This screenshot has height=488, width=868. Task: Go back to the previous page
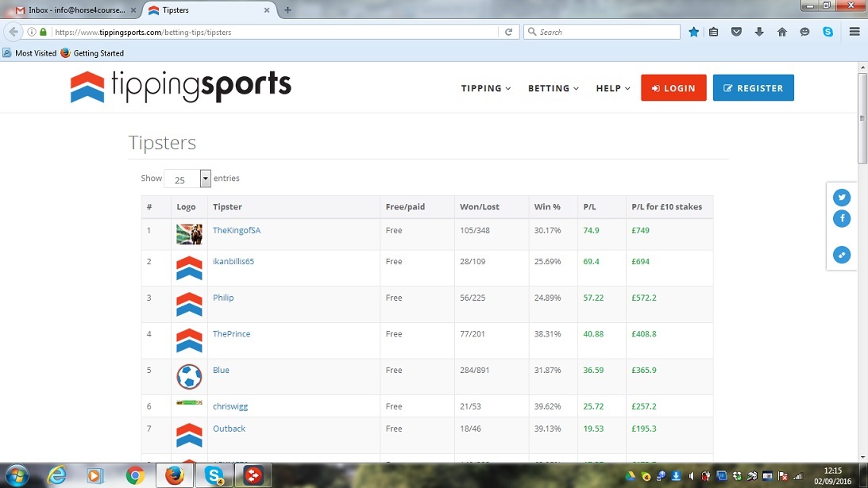(14, 32)
